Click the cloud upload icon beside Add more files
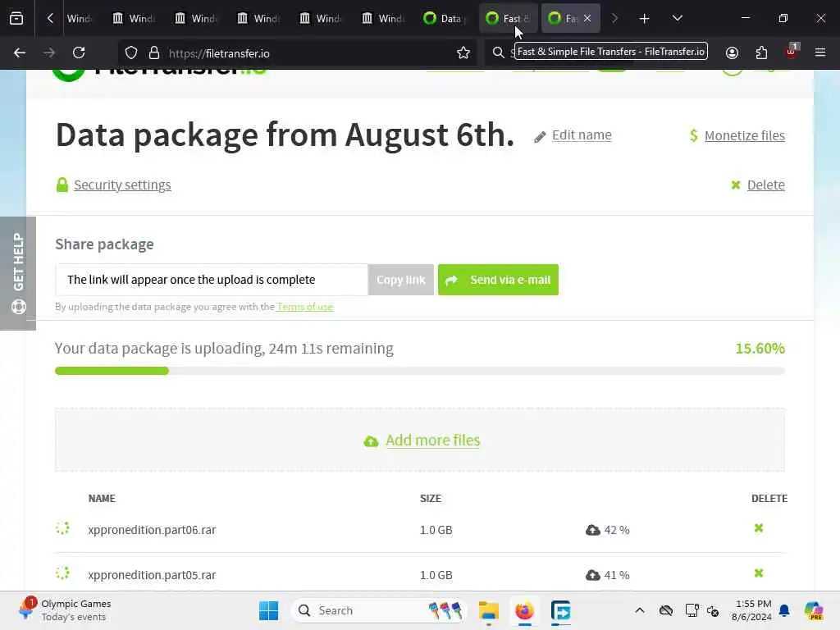This screenshot has width=840, height=630. (x=371, y=441)
